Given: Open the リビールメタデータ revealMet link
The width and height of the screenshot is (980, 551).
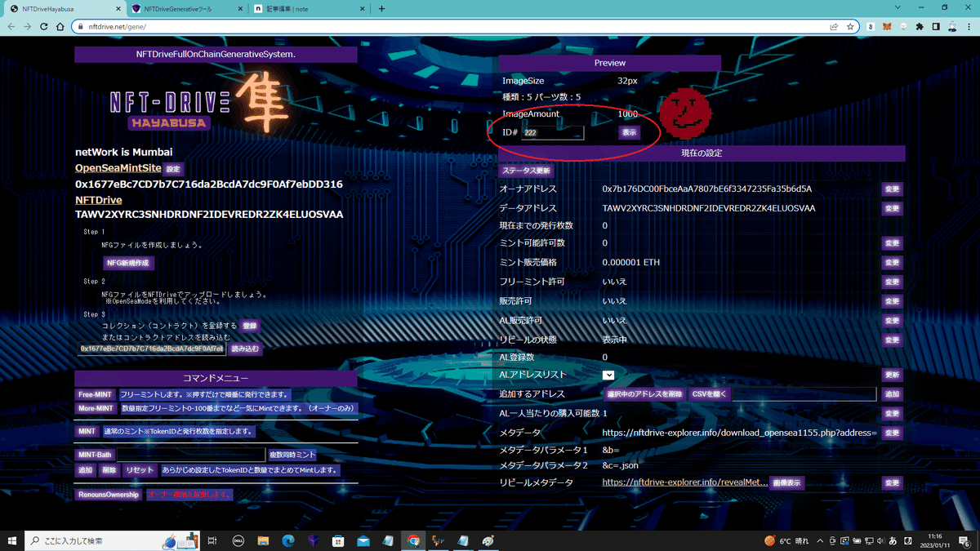Looking at the screenshot, I should [x=685, y=482].
